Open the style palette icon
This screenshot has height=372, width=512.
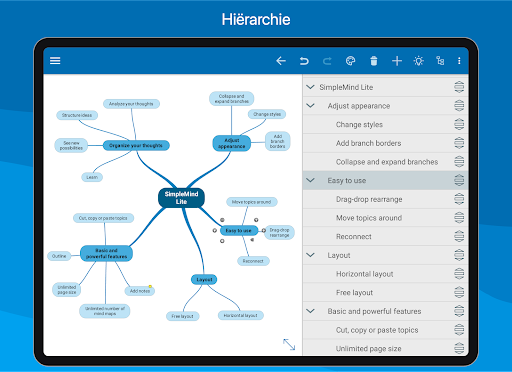pyautogui.click(x=350, y=61)
